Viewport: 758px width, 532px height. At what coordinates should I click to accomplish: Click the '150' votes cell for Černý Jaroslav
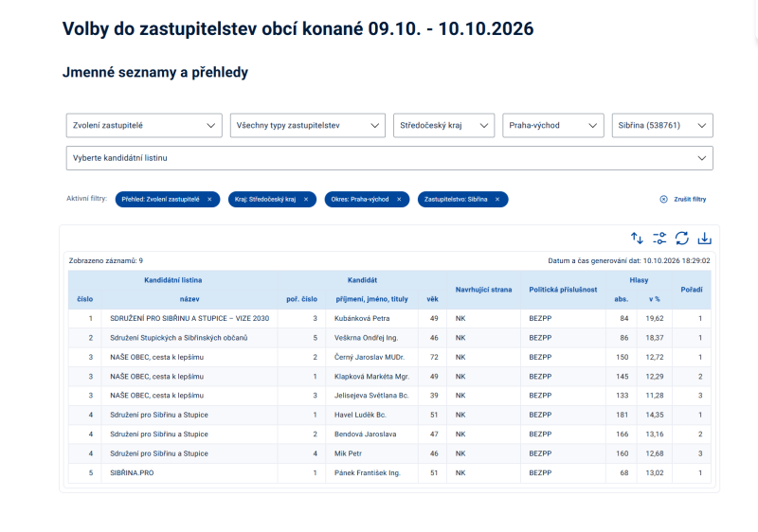click(x=623, y=357)
